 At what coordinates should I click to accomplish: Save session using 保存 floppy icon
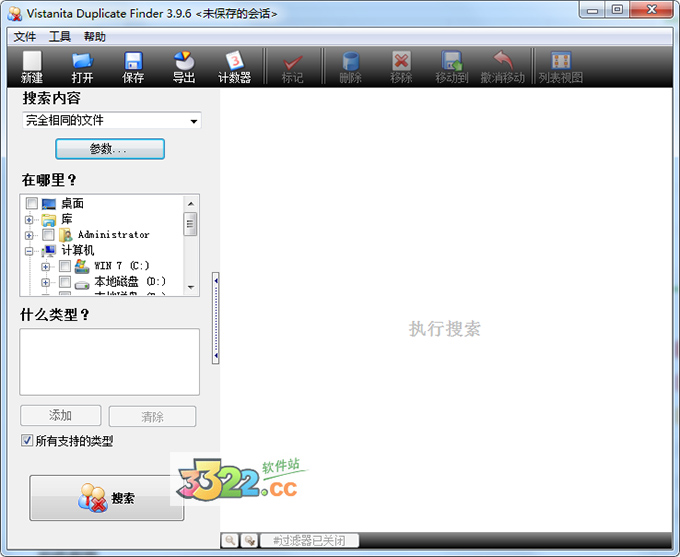133,61
